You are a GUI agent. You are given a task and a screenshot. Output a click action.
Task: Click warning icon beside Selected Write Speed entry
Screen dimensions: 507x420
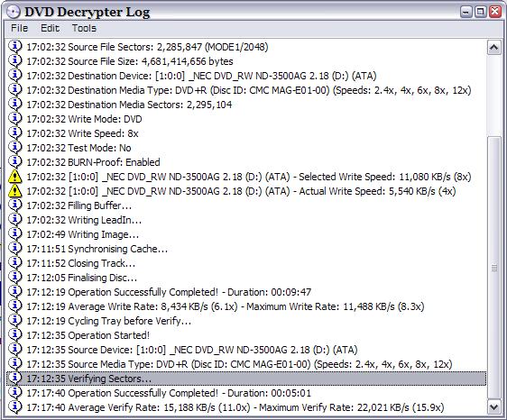click(x=14, y=177)
